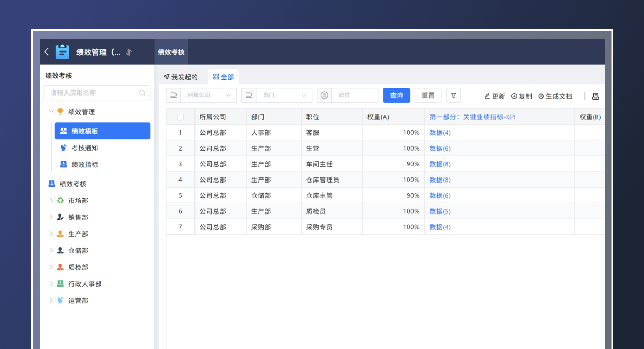Click the export icon at toolbar far right

point(596,96)
